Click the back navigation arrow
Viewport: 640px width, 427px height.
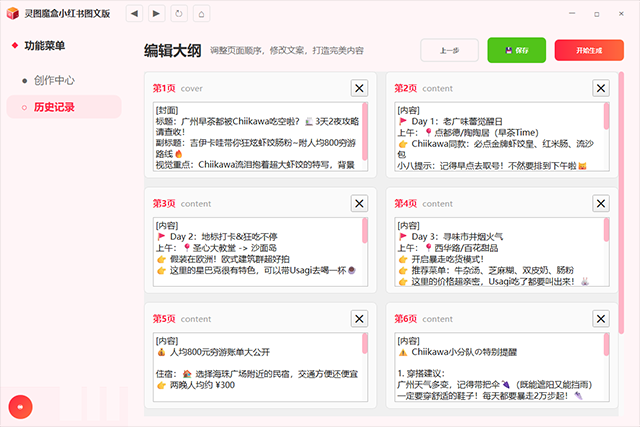point(134,13)
